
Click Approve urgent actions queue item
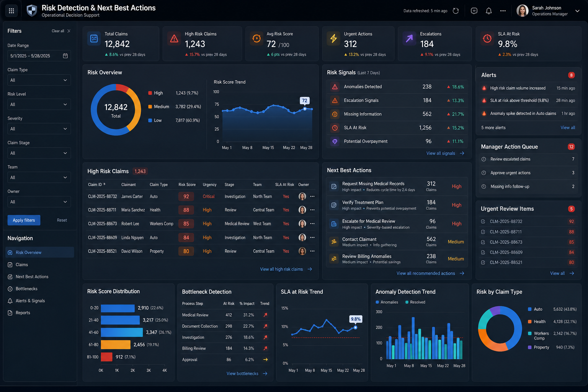pos(528,173)
